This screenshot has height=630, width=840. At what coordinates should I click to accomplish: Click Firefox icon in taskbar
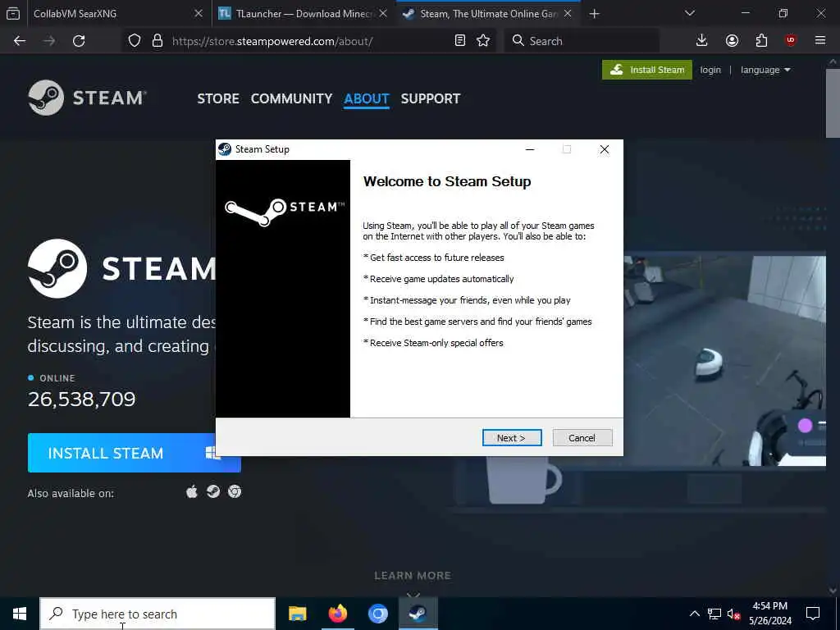[337, 614]
